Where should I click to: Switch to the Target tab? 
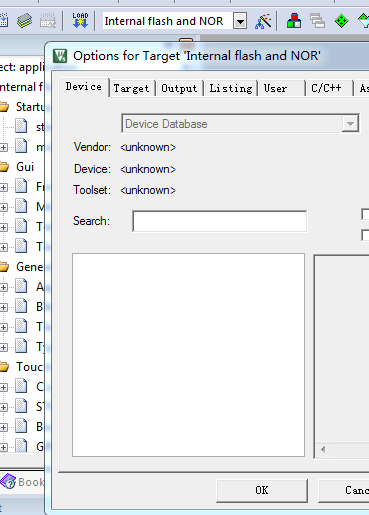132,88
